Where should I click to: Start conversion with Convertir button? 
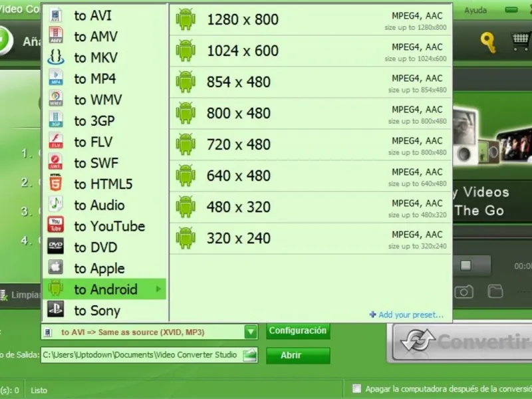462,342
